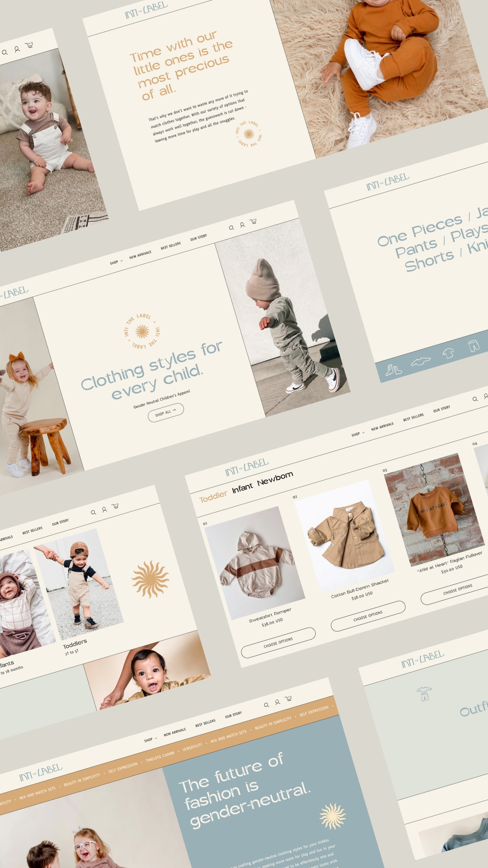This screenshot has width=488, height=868.
Task: Open NEW ARRIVALS on the product listing page
Action: coord(382,427)
